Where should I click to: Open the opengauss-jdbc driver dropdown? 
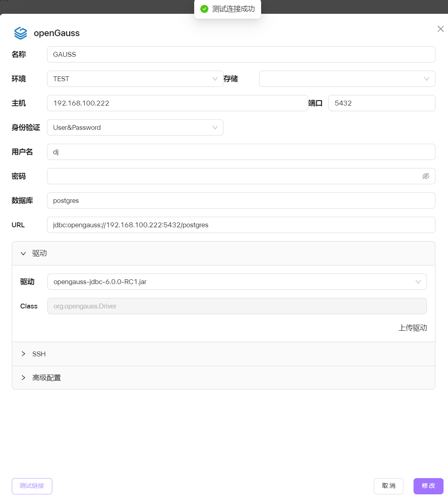237,282
